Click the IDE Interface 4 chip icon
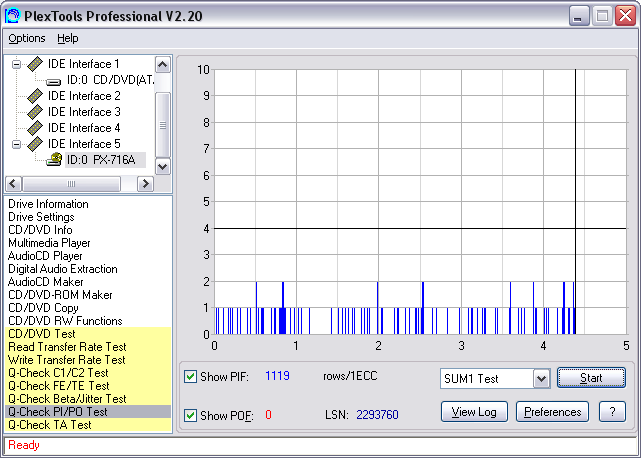641x458 pixels. pos(35,128)
